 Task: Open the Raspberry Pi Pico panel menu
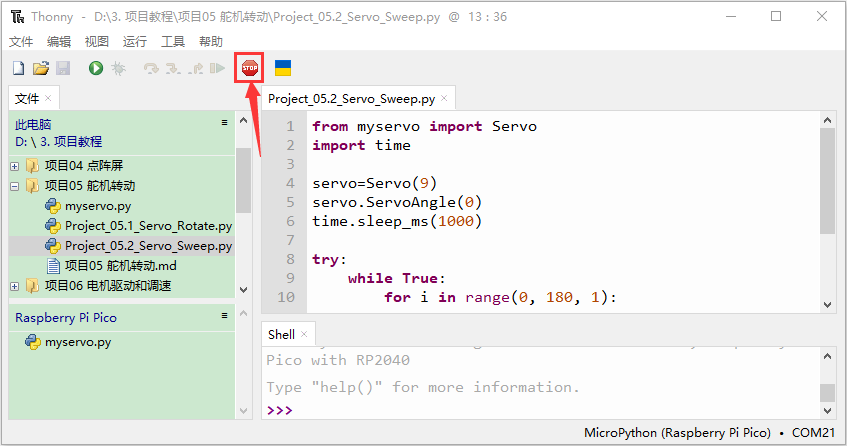tap(224, 315)
